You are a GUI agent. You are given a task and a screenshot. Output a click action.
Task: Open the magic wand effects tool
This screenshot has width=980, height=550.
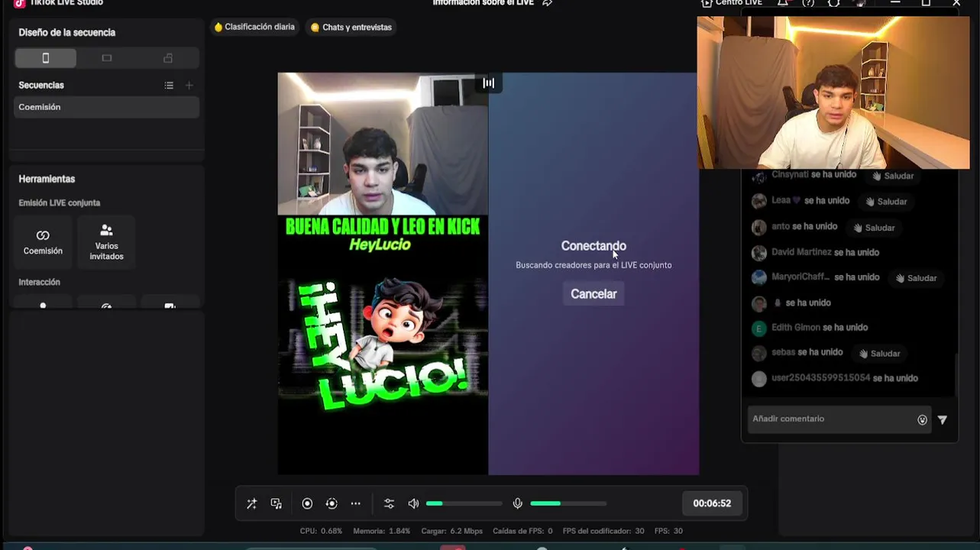251,503
